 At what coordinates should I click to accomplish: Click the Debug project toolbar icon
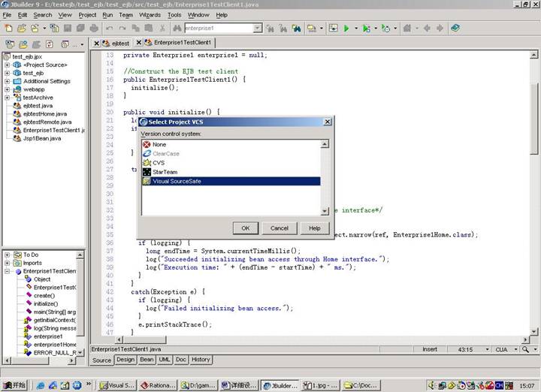coord(366,29)
